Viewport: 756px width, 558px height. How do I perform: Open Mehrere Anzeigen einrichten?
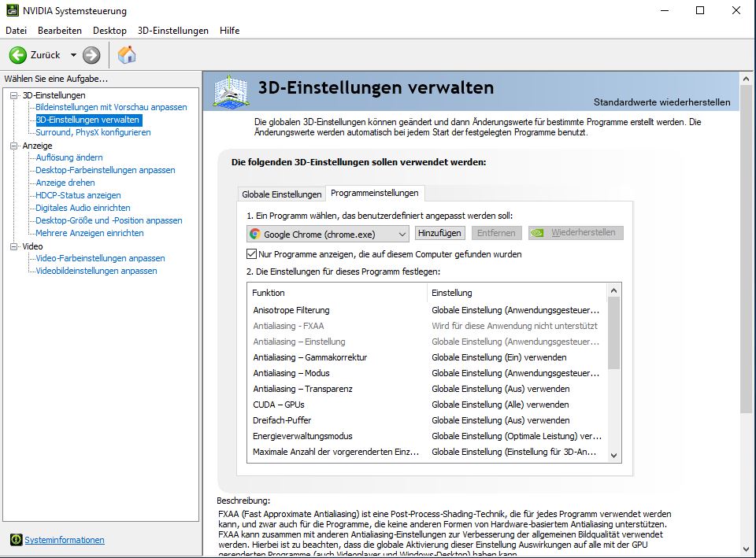pyautogui.click(x=90, y=233)
